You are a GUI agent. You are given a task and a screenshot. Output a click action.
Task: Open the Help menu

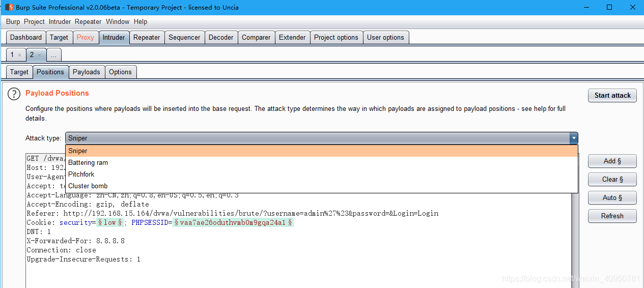[141, 21]
